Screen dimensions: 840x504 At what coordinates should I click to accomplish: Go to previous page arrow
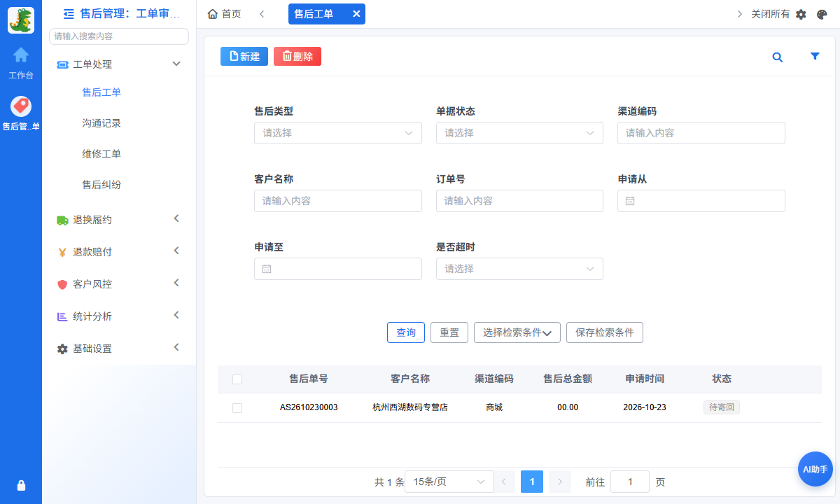504,482
